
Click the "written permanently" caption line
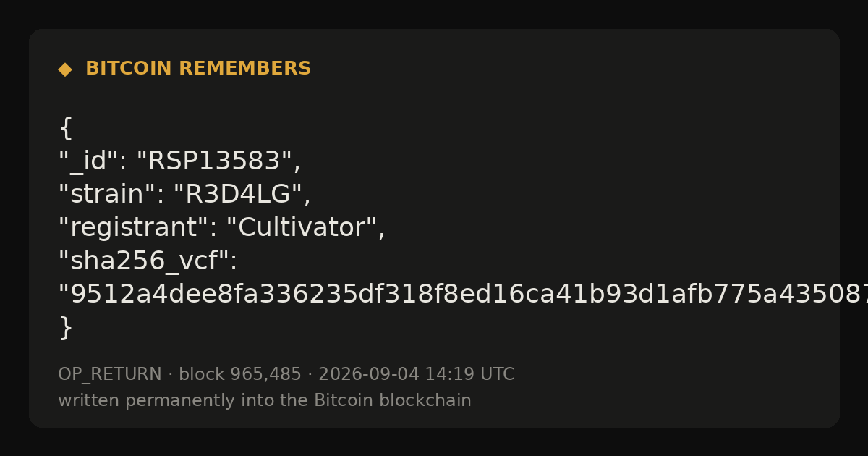265,401
